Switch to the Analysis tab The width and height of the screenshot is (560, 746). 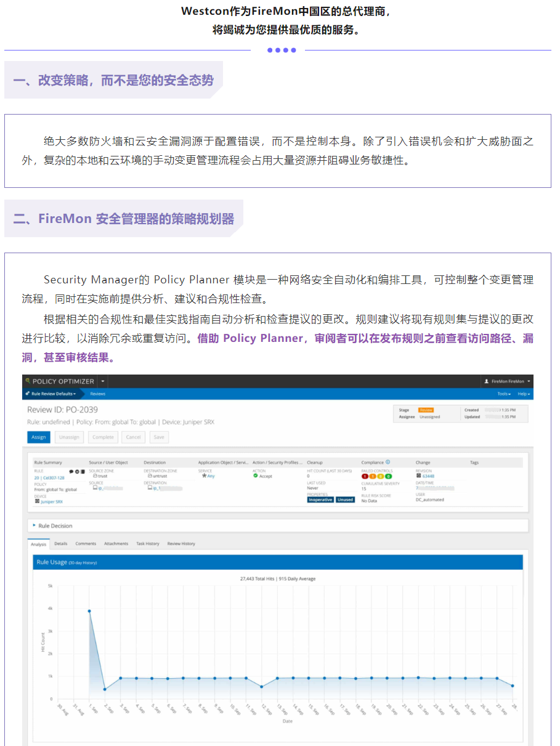pyautogui.click(x=38, y=543)
